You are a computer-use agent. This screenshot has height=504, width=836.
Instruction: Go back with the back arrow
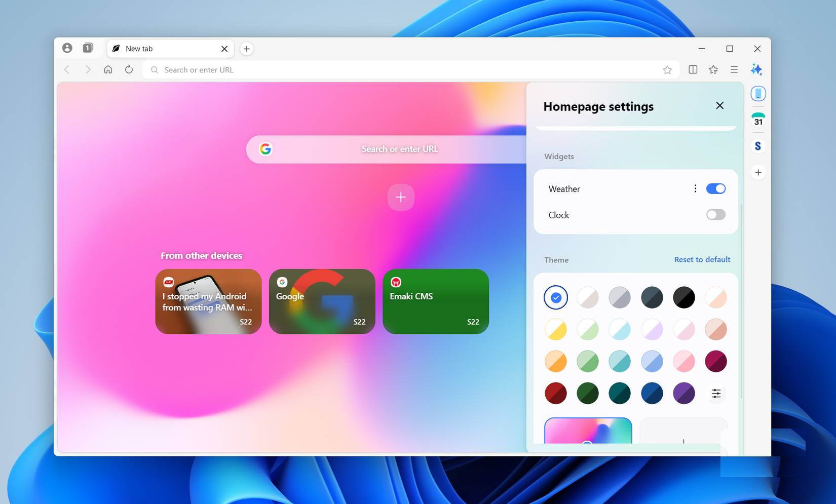[x=67, y=69]
